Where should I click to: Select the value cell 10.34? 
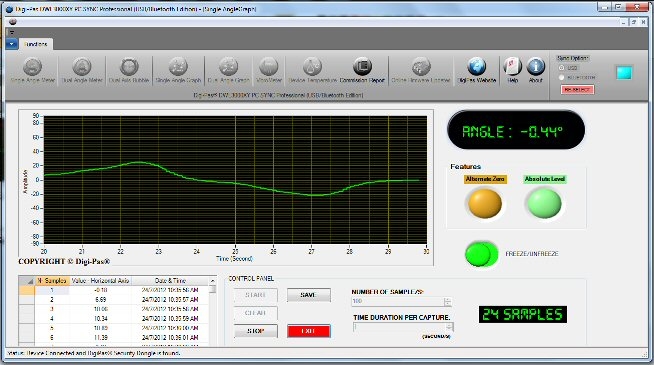tap(100, 319)
